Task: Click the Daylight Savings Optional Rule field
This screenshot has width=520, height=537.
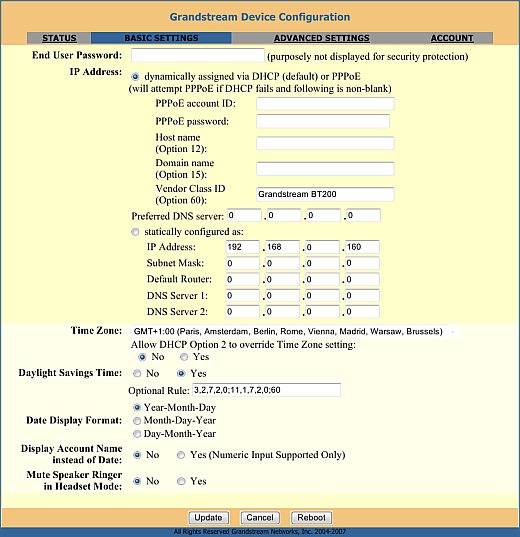Action: click(266, 390)
